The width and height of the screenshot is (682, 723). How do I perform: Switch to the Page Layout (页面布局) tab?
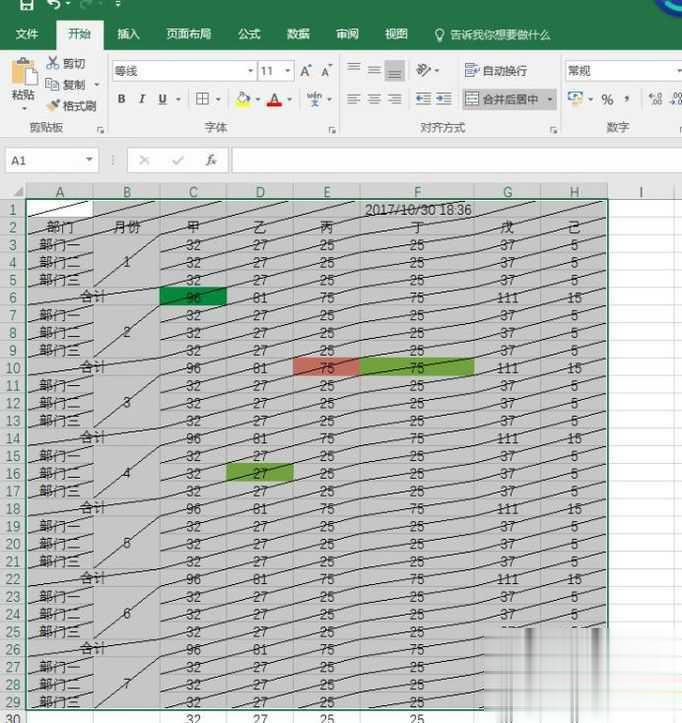point(189,34)
